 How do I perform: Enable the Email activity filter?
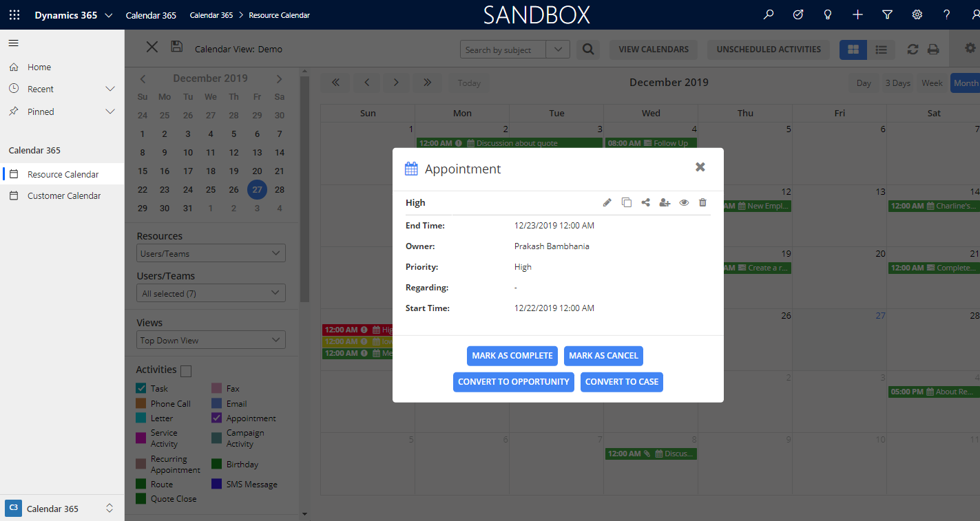(x=216, y=403)
